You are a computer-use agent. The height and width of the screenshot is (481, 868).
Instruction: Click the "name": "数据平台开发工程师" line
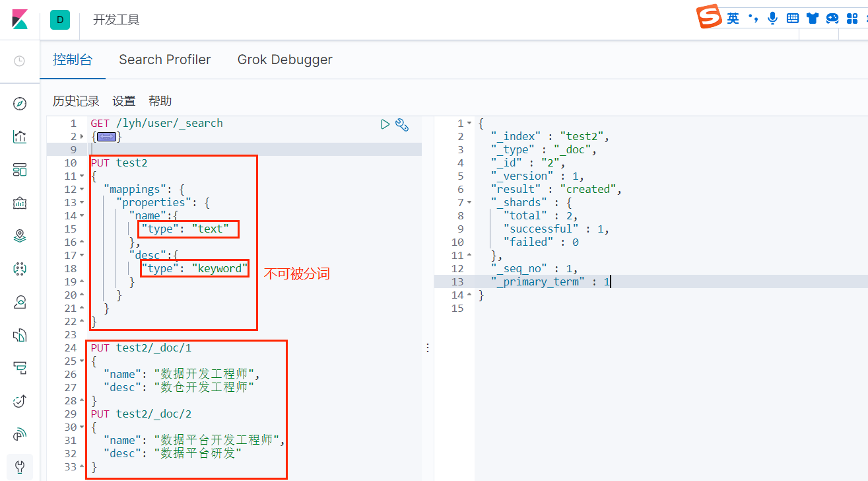click(x=195, y=440)
